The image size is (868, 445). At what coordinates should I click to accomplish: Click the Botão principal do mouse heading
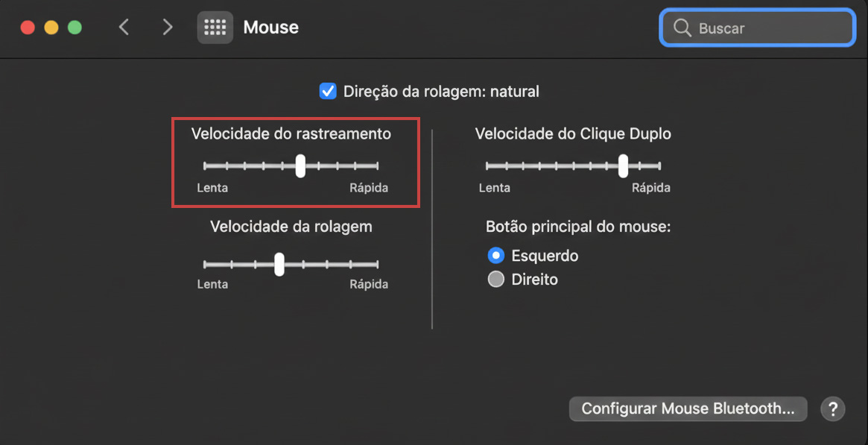point(580,226)
